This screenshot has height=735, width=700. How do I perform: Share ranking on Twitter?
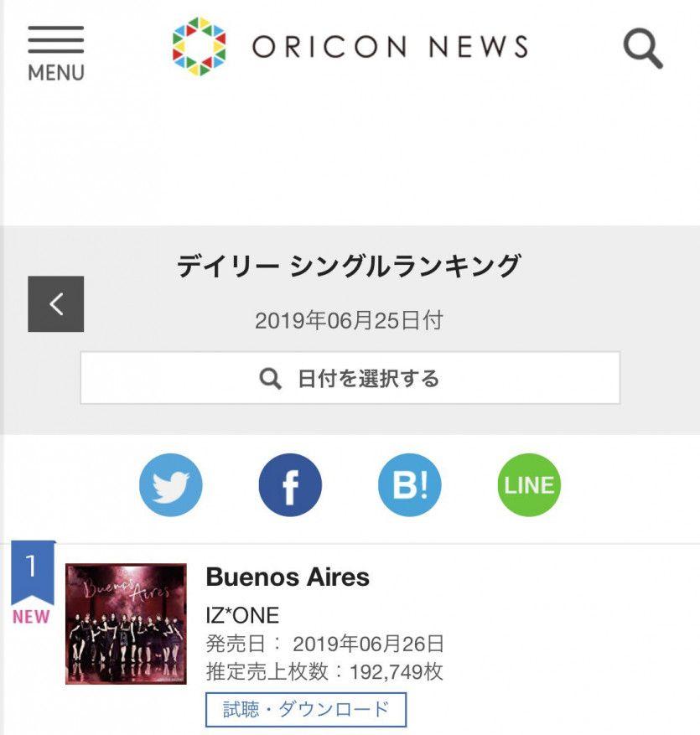tap(171, 484)
